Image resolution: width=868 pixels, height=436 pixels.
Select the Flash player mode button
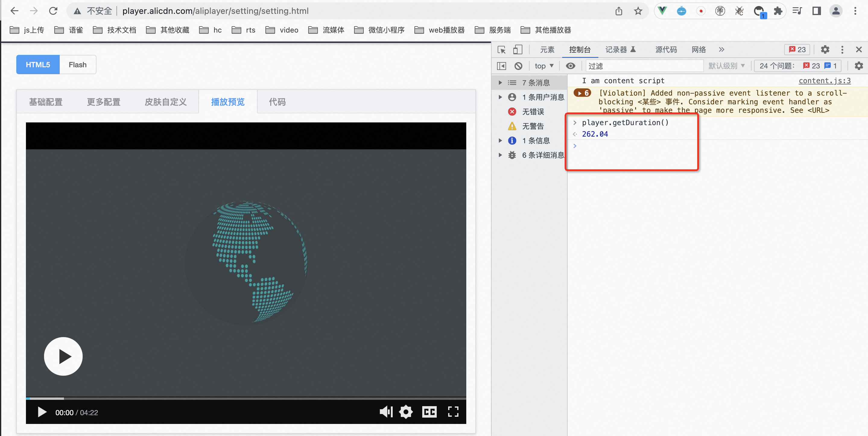(x=78, y=64)
